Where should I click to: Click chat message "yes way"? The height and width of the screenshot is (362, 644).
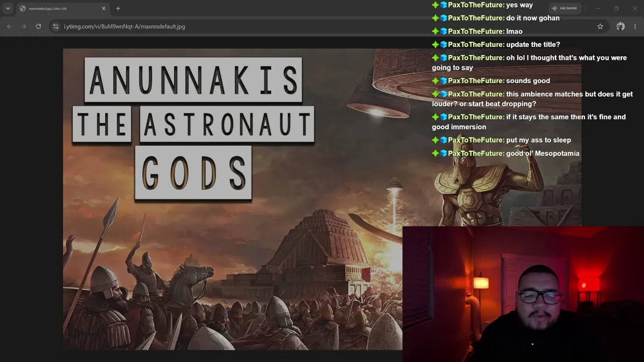(x=519, y=5)
